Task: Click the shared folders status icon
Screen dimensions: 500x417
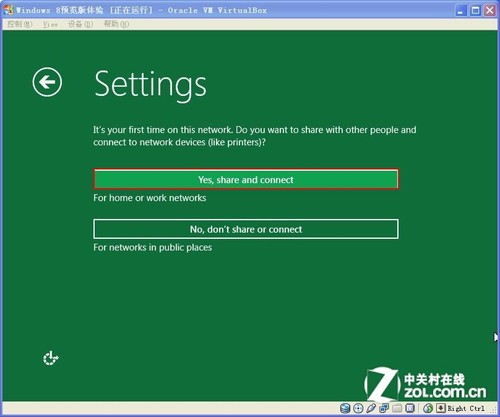Action: coord(397,408)
